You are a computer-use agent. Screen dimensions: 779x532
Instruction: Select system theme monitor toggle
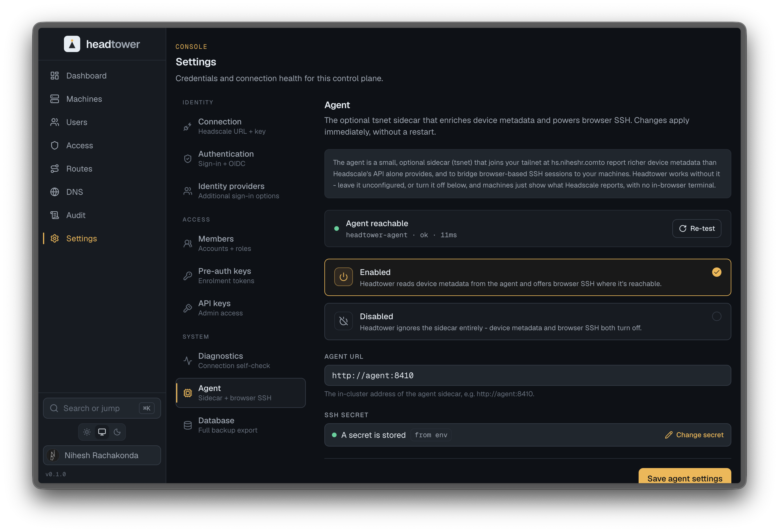tap(102, 432)
